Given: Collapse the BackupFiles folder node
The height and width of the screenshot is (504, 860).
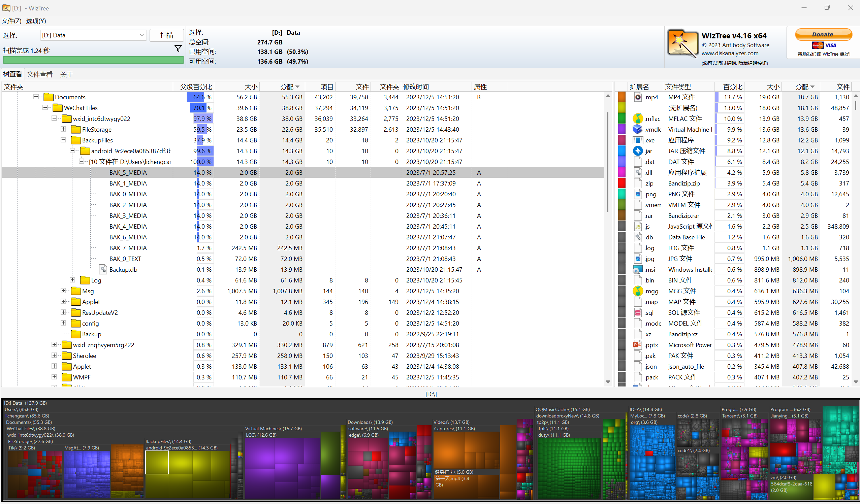Looking at the screenshot, I should coord(63,140).
